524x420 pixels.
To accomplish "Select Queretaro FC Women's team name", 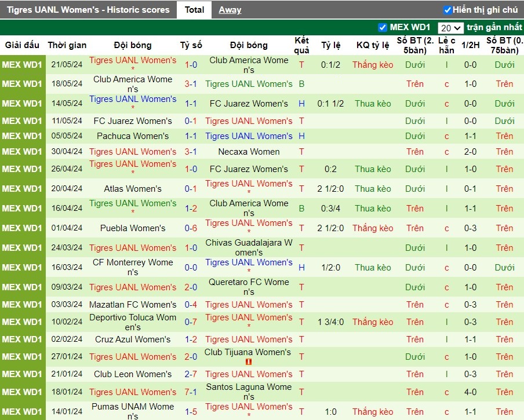I will (249, 287).
